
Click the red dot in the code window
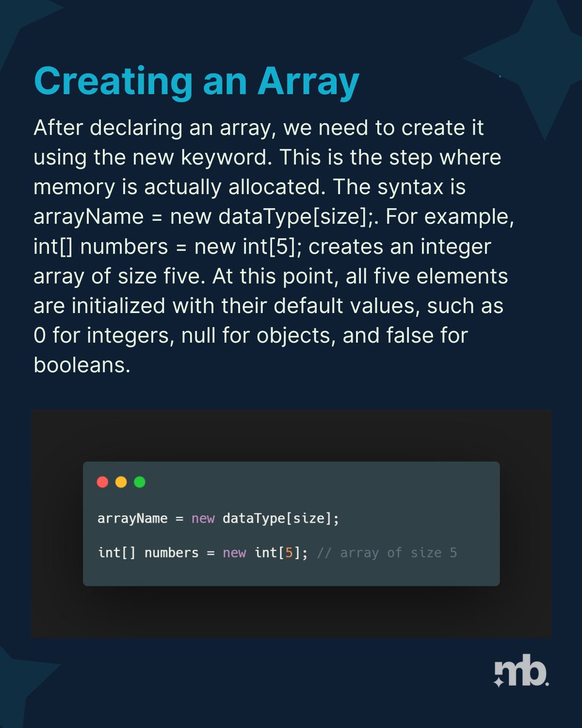[102, 482]
